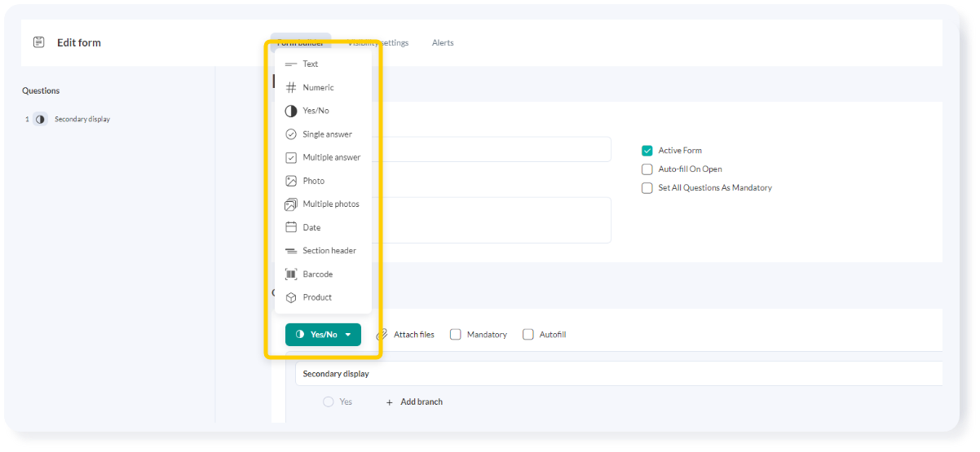The height and width of the screenshot is (452, 980).
Task: Select the Numeric hash icon
Action: coord(290,88)
